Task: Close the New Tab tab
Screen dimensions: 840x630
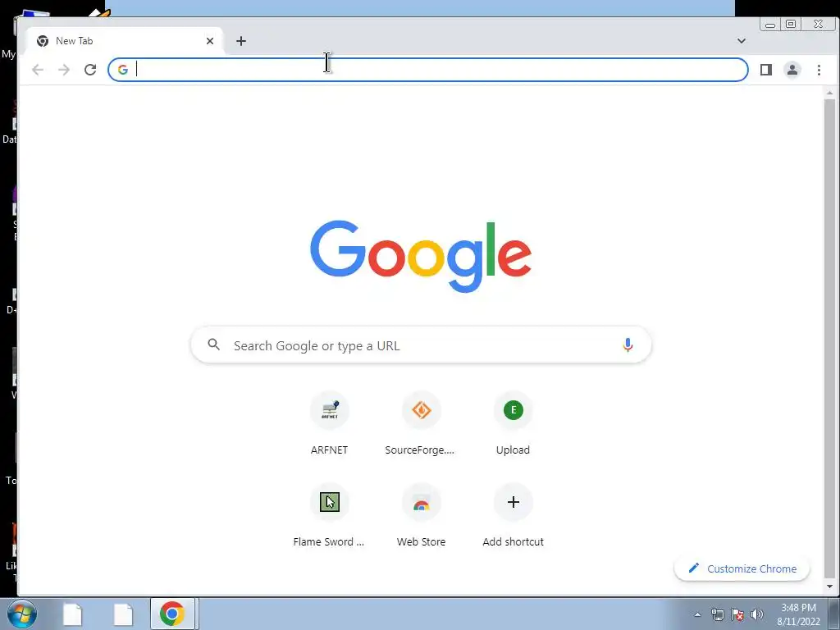Action: tap(210, 41)
